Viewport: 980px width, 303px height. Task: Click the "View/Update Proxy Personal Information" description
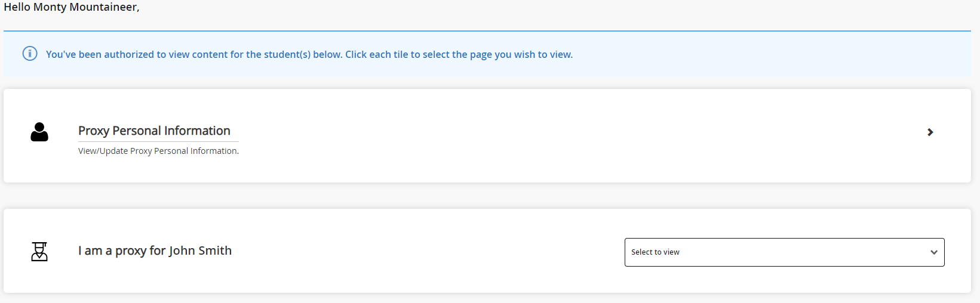pos(158,151)
